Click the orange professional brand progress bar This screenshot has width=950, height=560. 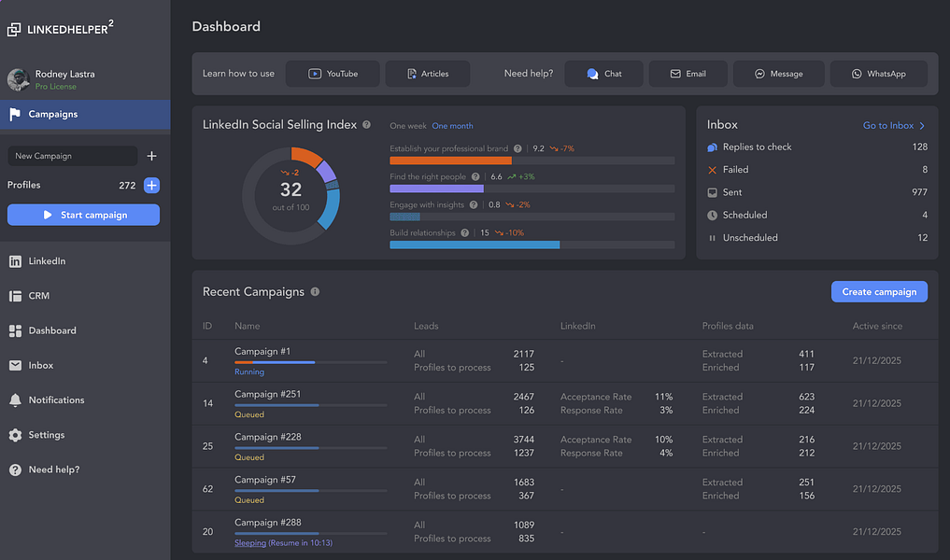pos(451,161)
